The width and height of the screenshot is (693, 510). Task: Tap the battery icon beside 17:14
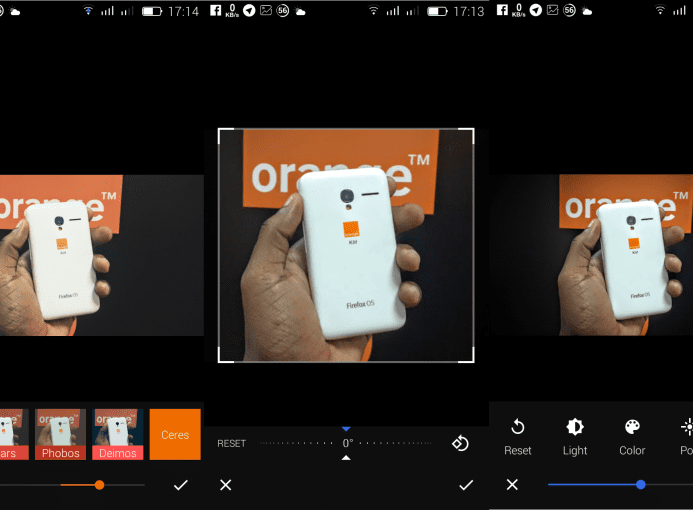point(152,11)
